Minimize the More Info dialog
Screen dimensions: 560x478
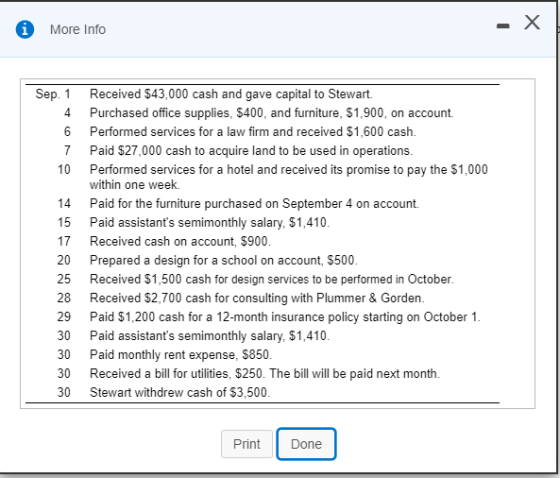point(503,26)
